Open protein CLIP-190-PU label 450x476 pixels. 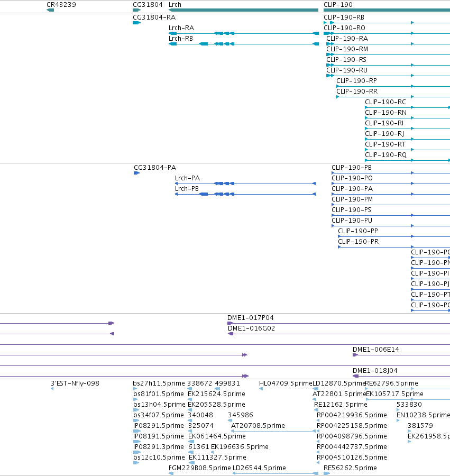(352, 221)
